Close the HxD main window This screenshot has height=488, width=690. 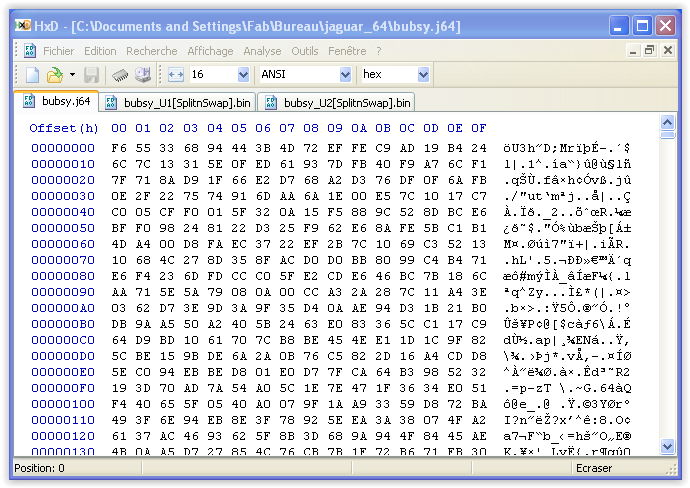pos(665,26)
